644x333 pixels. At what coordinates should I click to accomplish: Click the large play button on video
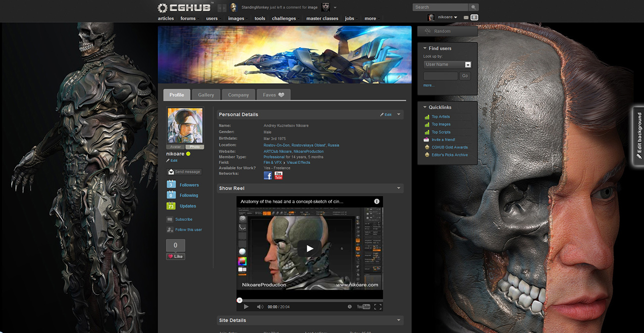(310, 248)
